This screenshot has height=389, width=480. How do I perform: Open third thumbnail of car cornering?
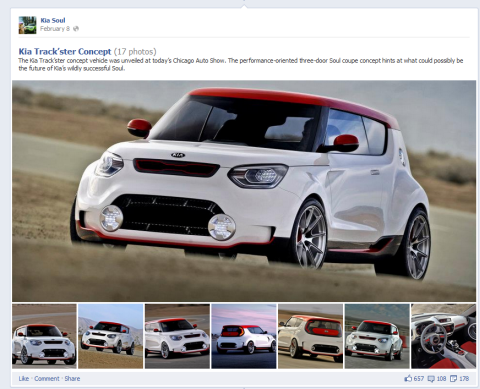[177, 336]
